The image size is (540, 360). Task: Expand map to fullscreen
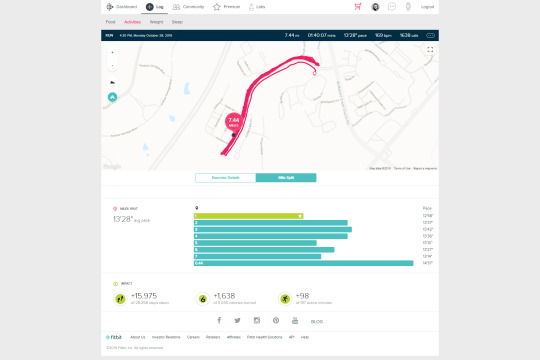[430, 50]
